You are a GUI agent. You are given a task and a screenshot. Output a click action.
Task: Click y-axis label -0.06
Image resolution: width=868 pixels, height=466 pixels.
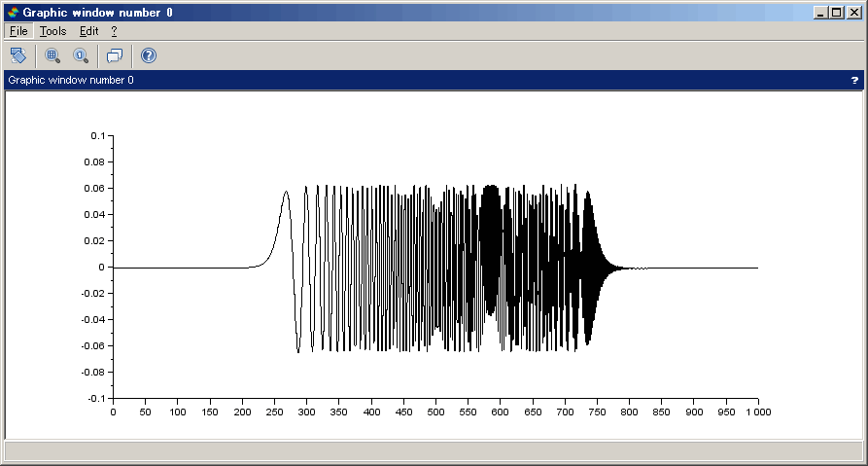(92, 345)
